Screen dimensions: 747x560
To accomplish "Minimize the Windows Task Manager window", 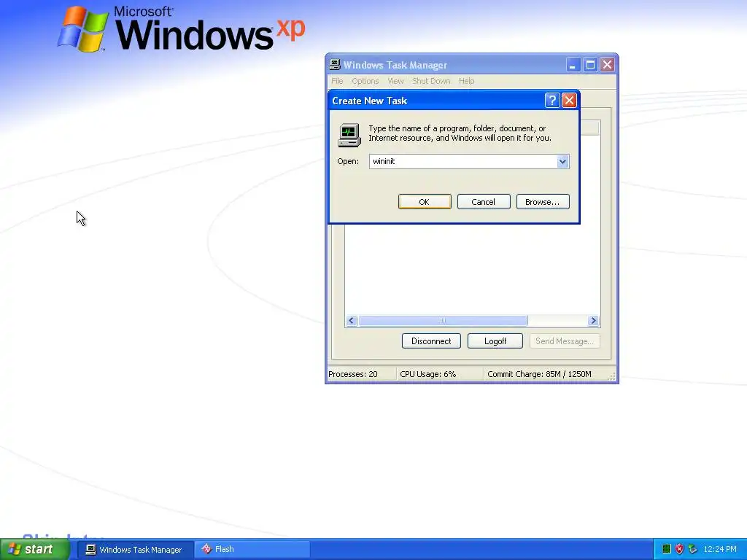I will (573, 65).
